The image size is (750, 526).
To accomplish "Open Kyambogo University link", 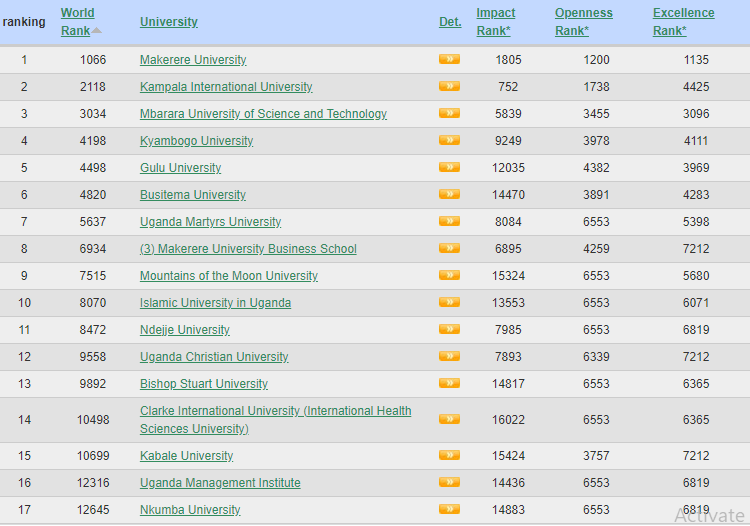I will click(197, 141).
